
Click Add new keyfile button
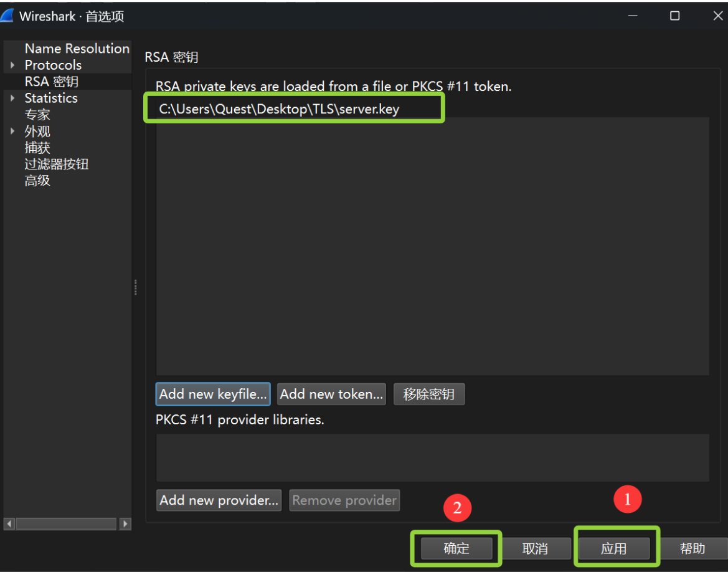[x=213, y=394]
